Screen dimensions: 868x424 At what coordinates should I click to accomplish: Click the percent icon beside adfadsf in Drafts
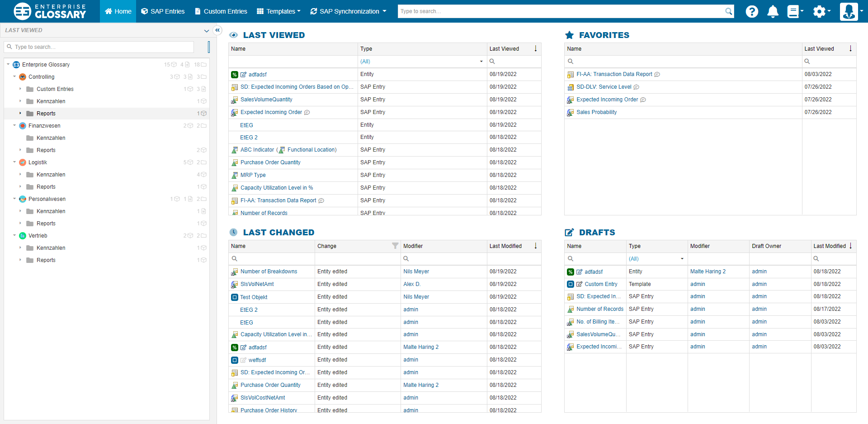click(x=571, y=272)
